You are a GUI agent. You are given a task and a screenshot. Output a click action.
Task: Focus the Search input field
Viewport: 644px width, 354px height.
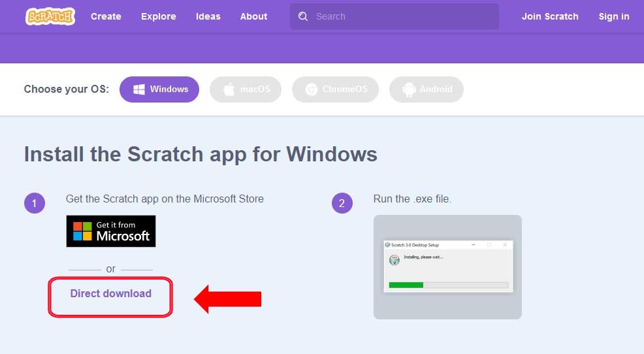click(402, 16)
